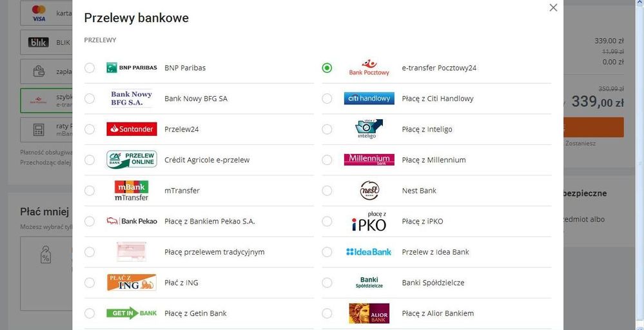Click the Banki Spółdzielcze option text

tap(433, 283)
